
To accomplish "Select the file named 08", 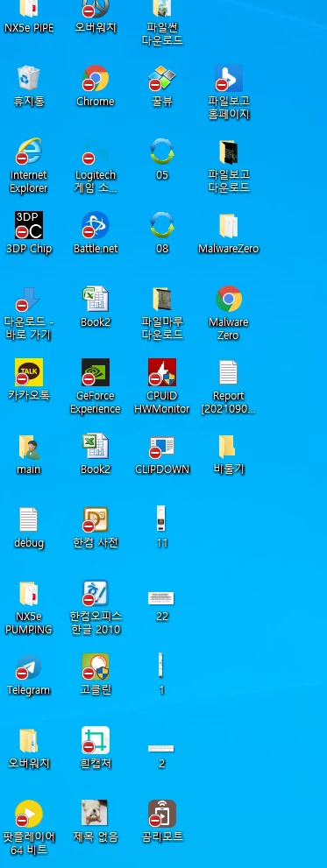I will 162,225.
